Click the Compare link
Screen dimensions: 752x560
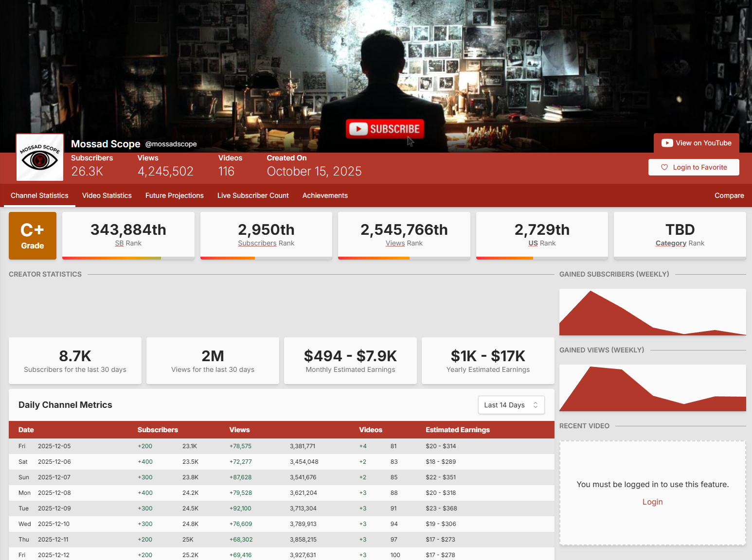click(x=729, y=195)
